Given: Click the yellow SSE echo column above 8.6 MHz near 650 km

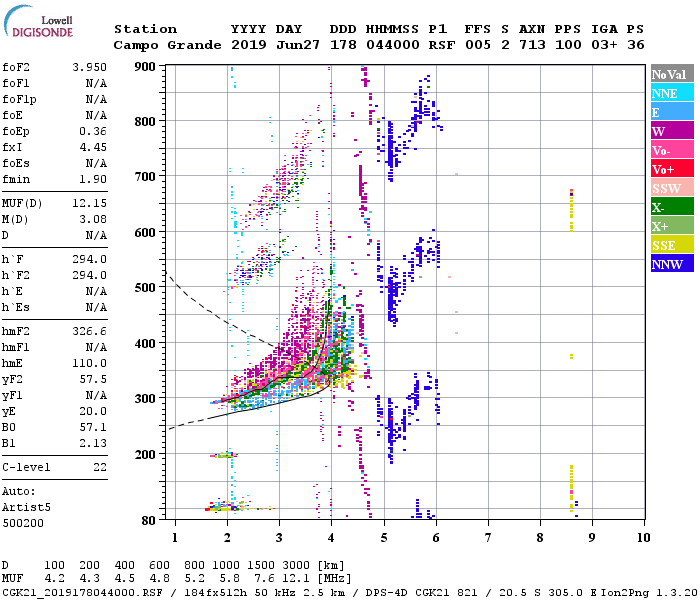Looking at the screenshot, I should coord(571,210).
